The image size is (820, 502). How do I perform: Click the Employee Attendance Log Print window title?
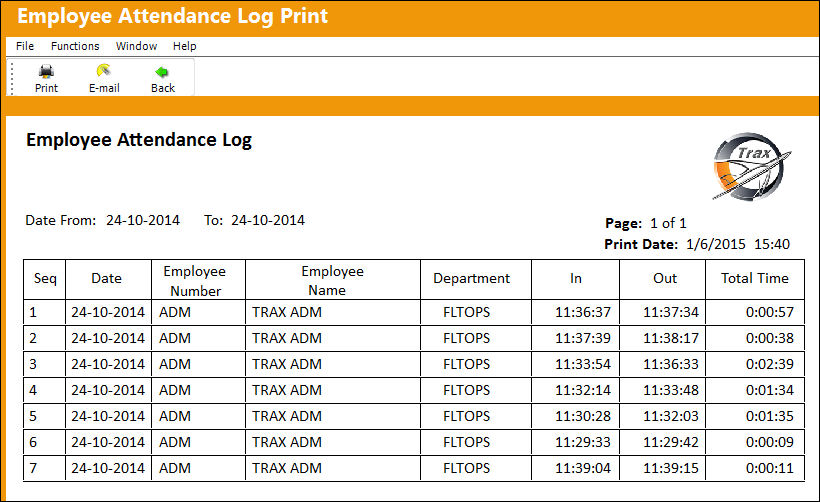(173, 16)
